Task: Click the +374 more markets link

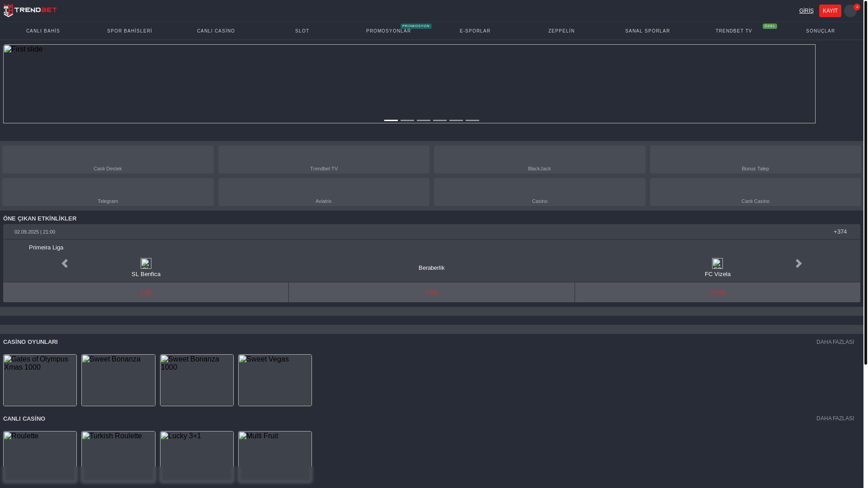Action: (840, 232)
